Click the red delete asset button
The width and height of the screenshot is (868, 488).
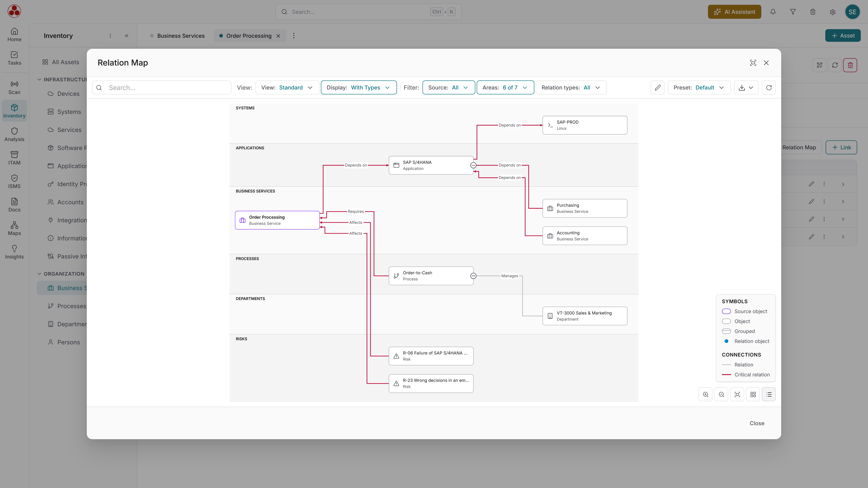pos(850,65)
